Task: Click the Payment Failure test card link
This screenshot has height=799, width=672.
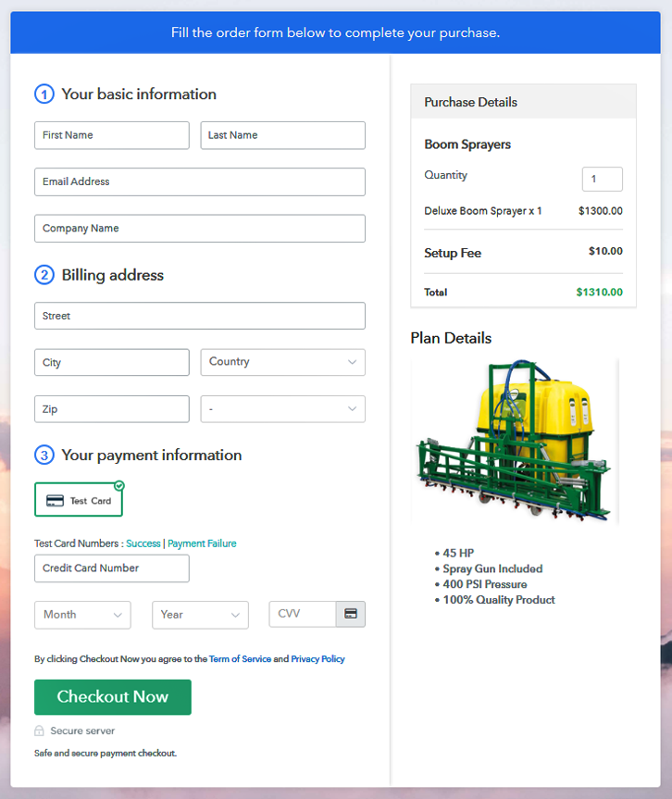Action: point(202,543)
